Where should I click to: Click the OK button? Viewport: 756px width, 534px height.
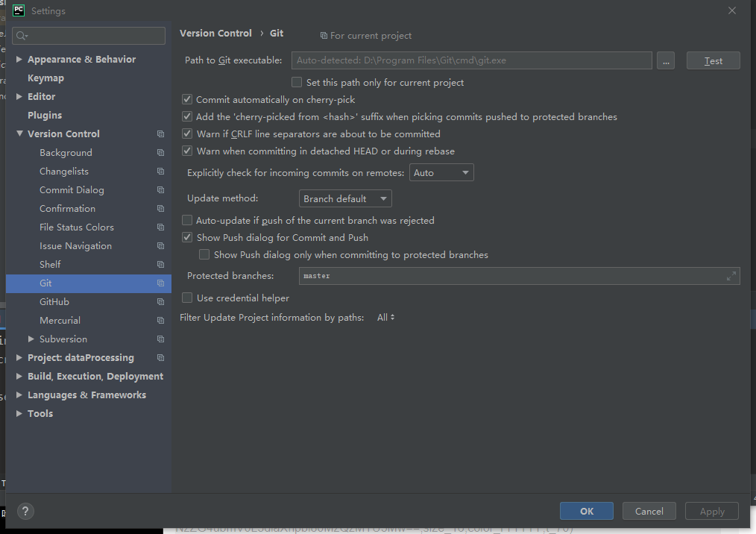[x=587, y=512]
